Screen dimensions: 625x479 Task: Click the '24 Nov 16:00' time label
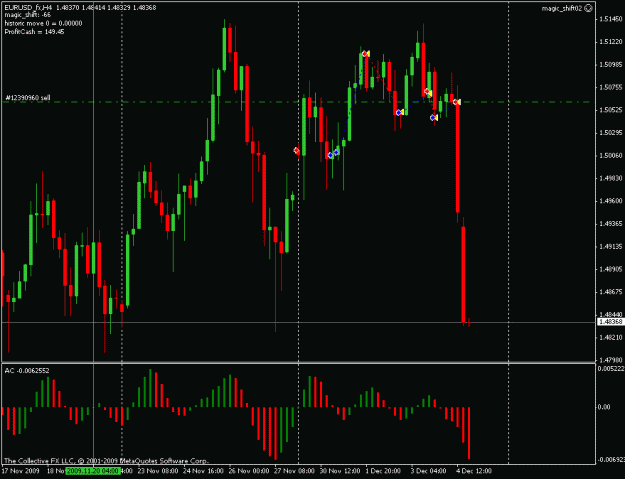[x=203, y=471]
